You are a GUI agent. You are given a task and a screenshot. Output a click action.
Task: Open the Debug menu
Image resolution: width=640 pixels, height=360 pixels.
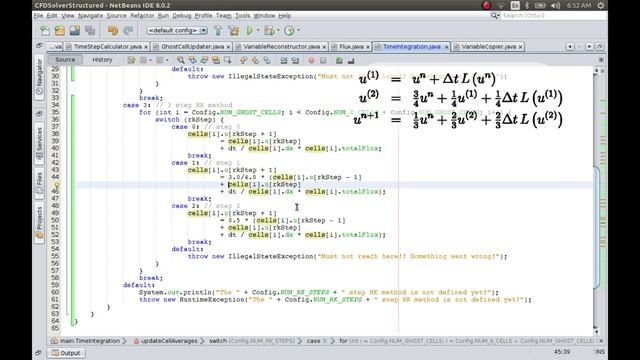click(x=182, y=16)
